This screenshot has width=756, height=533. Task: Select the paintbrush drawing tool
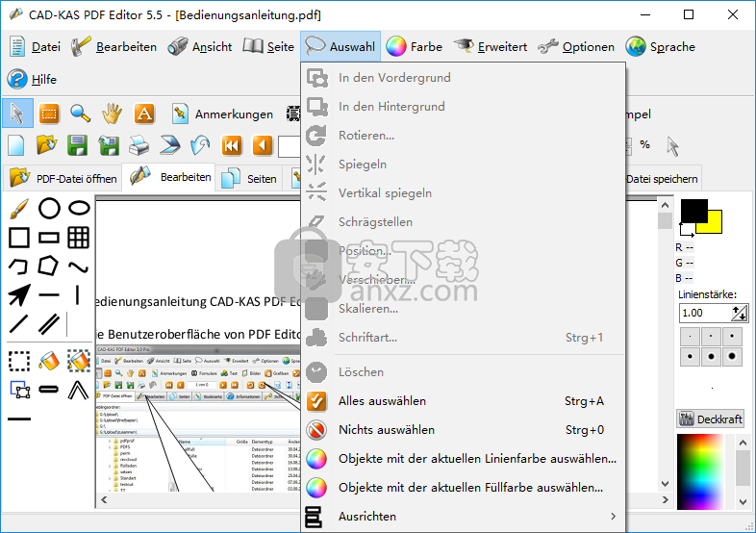point(19,209)
